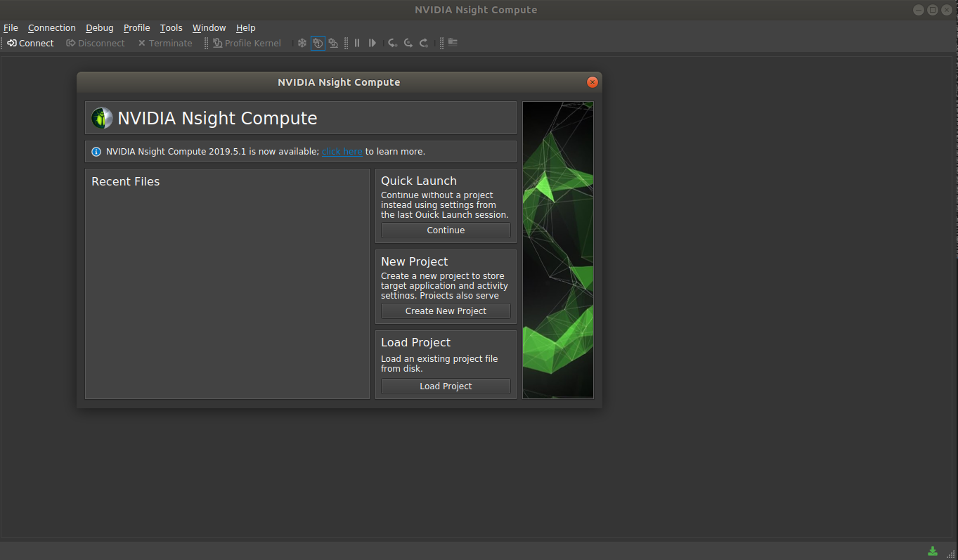Click the Step In arrow icon
The height and width of the screenshot is (560, 958).
[393, 43]
